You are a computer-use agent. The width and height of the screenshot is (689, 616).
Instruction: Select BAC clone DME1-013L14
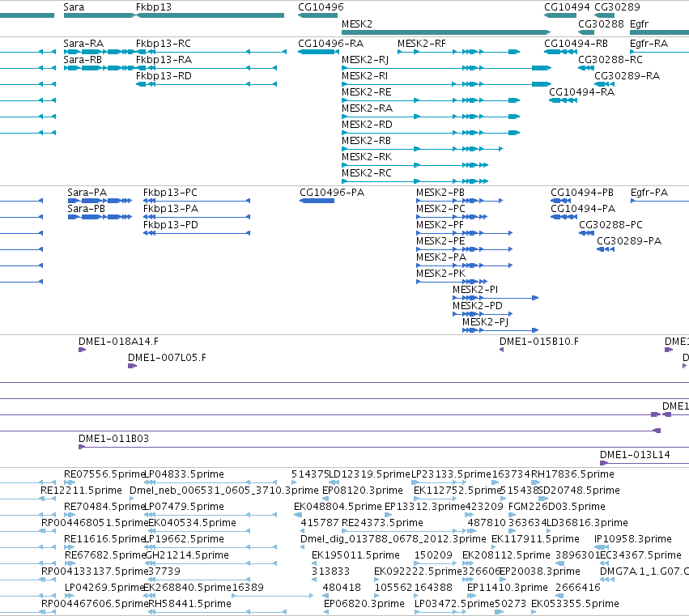635,455
